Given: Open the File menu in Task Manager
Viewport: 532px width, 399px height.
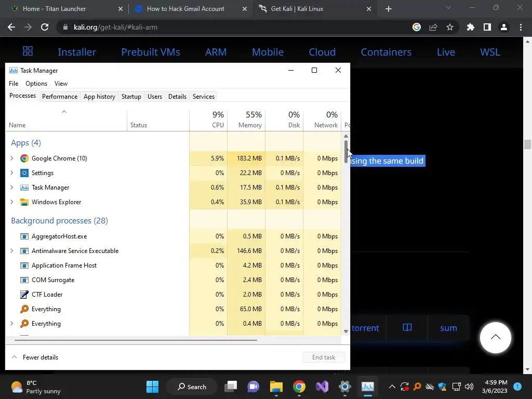Looking at the screenshot, I should point(14,84).
